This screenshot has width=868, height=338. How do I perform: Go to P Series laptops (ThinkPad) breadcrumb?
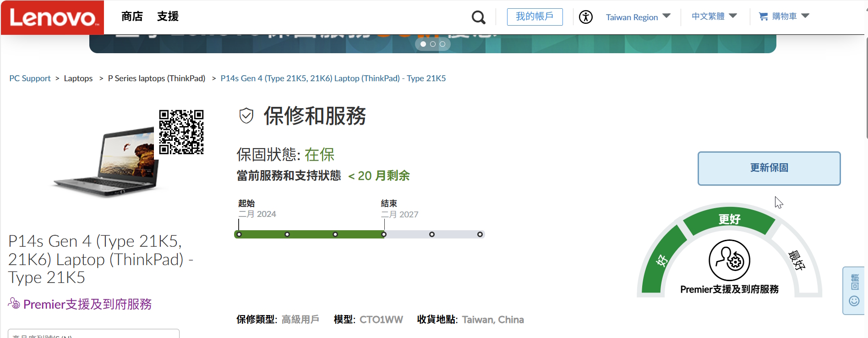pos(157,78)
